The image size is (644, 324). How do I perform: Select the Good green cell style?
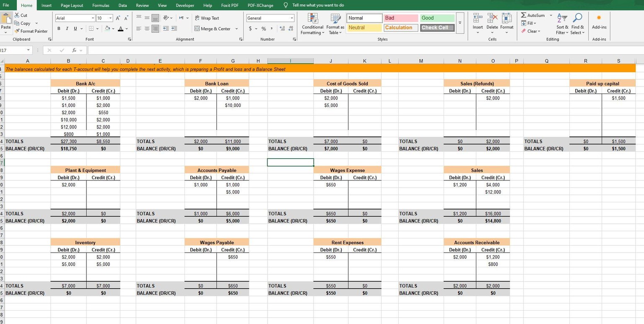coord(437,18)
